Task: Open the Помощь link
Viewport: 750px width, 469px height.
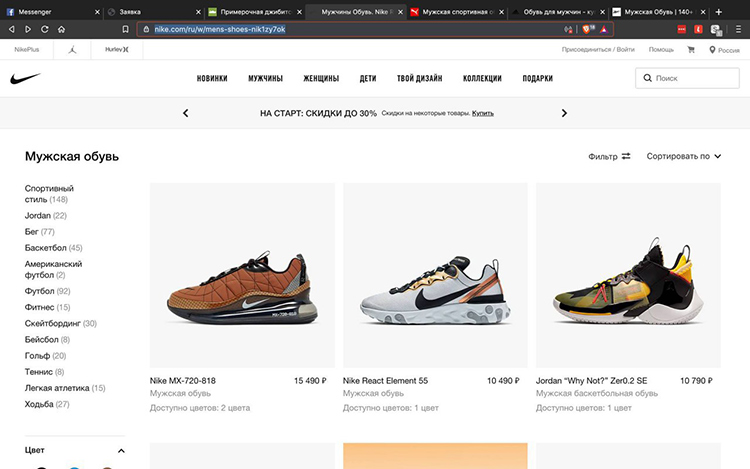Action: point(661,49)
